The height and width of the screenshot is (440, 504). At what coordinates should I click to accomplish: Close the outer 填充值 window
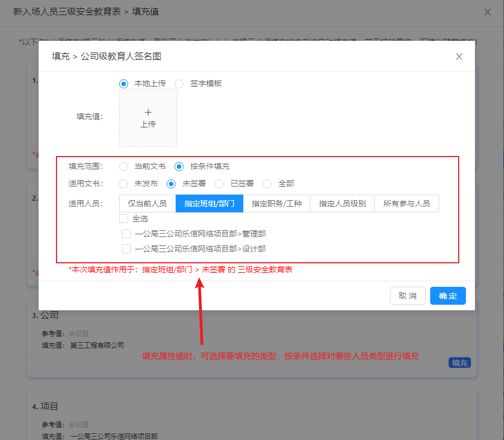click(x=488, y=12)
